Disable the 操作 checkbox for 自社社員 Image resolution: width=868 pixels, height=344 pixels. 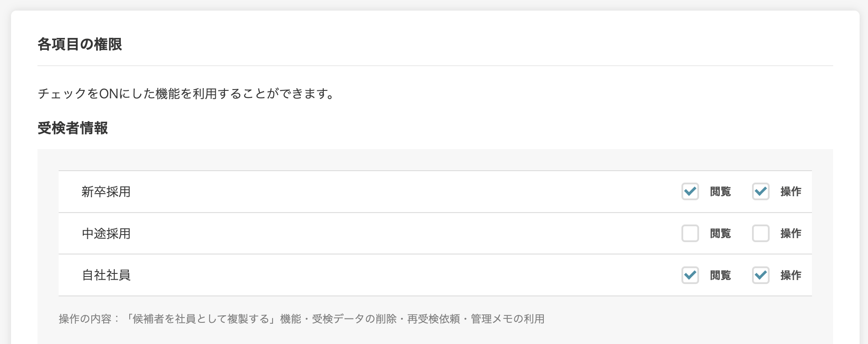click(x=760, y=275)
